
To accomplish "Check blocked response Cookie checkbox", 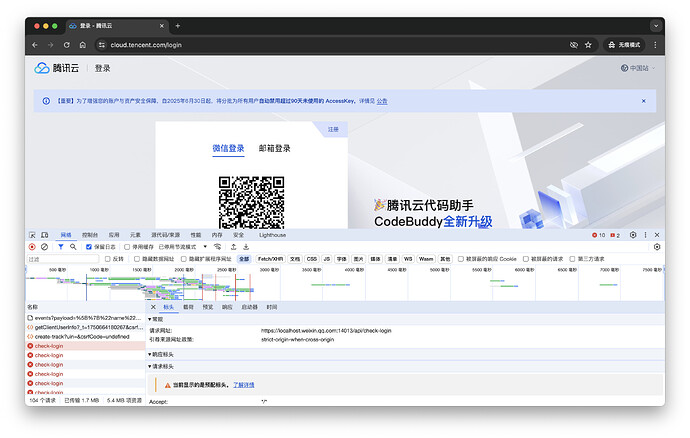I will [x=461, y=259].
